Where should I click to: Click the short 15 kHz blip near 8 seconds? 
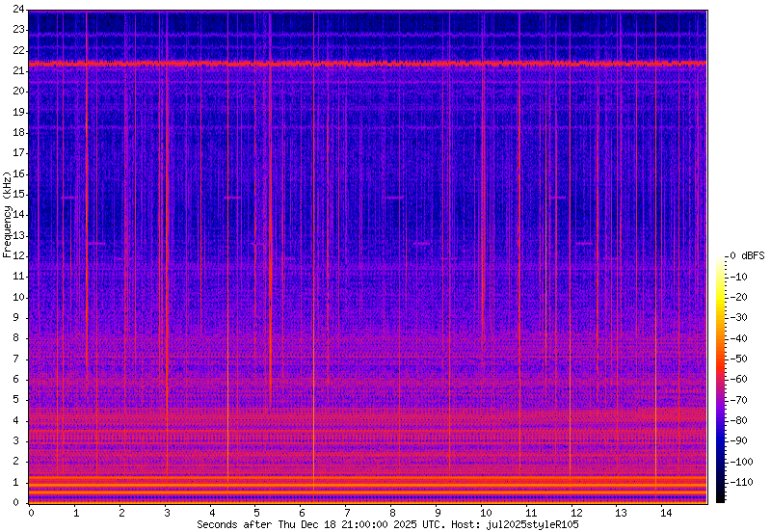(x=393, y=197)
